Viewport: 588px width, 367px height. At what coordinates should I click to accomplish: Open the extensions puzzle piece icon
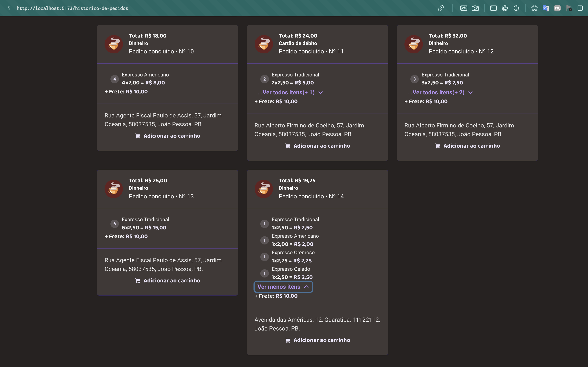534,8
